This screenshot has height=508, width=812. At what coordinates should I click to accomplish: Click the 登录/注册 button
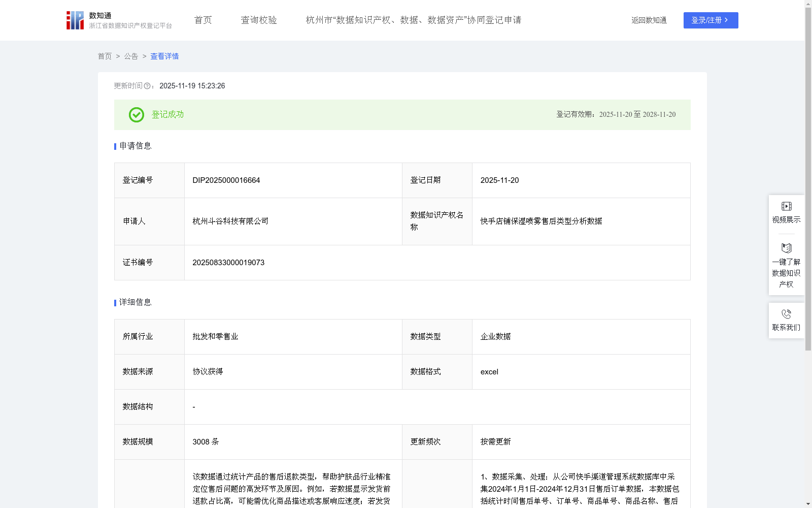click(710, 20)
